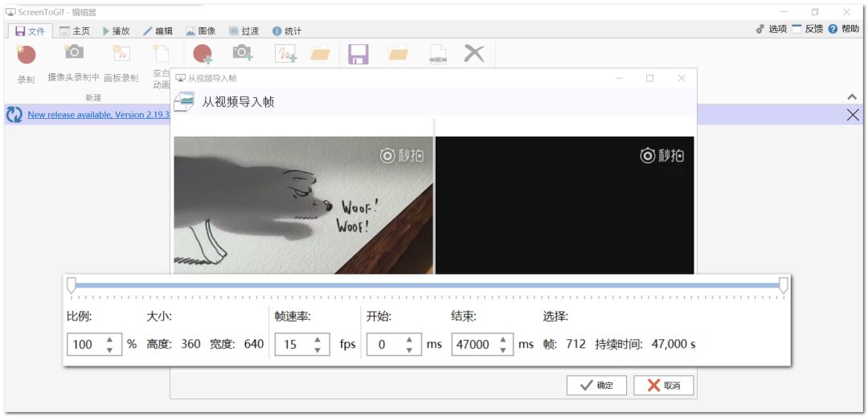Increase the 结束 end milliseconds
The image size is (868, 417).
pos(502,340)
